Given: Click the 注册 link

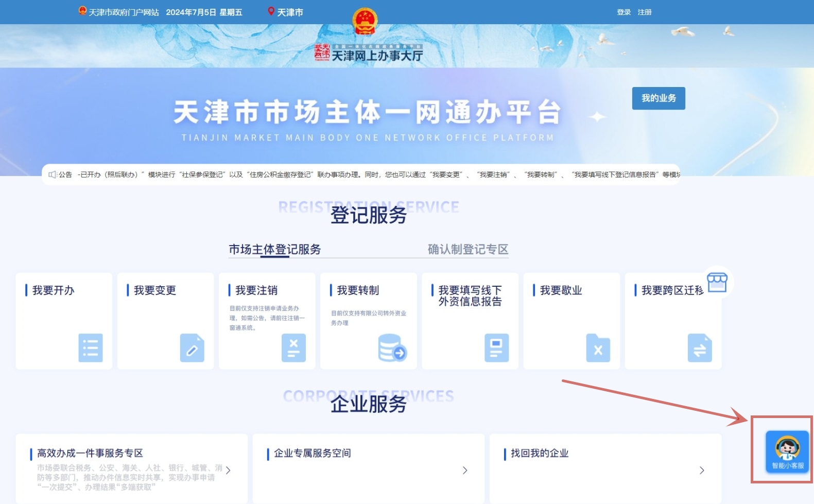Looking at the screenshot, I should (x=645, y=12).
